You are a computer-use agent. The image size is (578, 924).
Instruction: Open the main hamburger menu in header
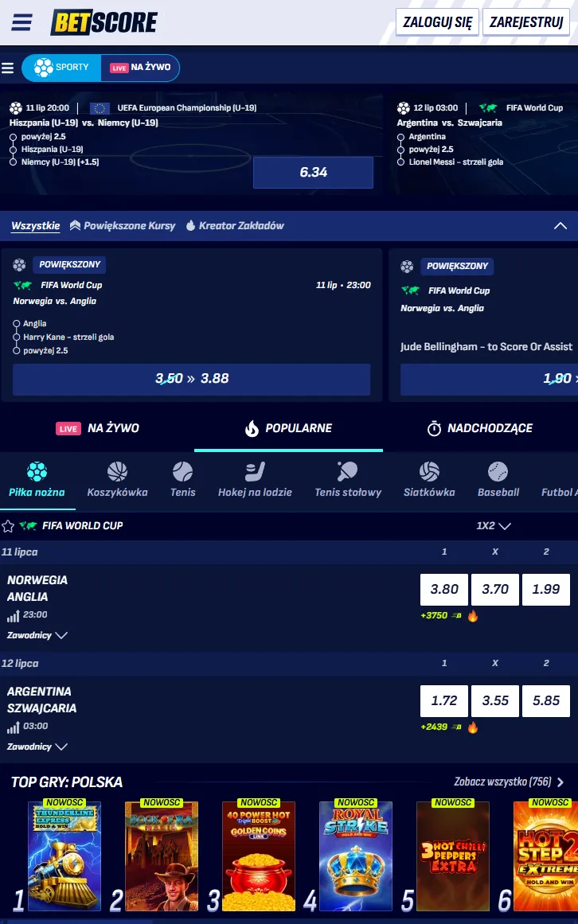point(21,22)
